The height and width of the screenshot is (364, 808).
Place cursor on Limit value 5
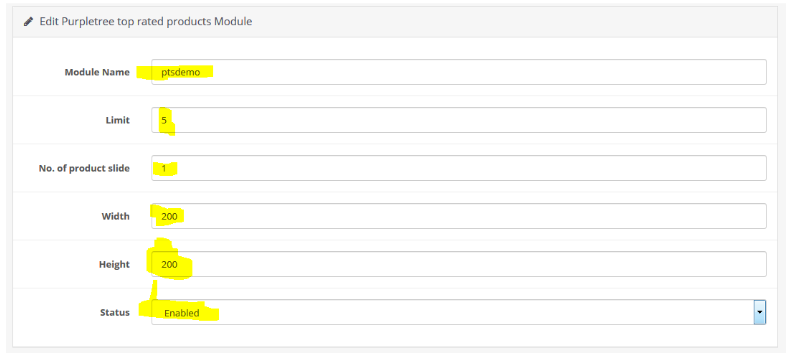pos(164,120)
